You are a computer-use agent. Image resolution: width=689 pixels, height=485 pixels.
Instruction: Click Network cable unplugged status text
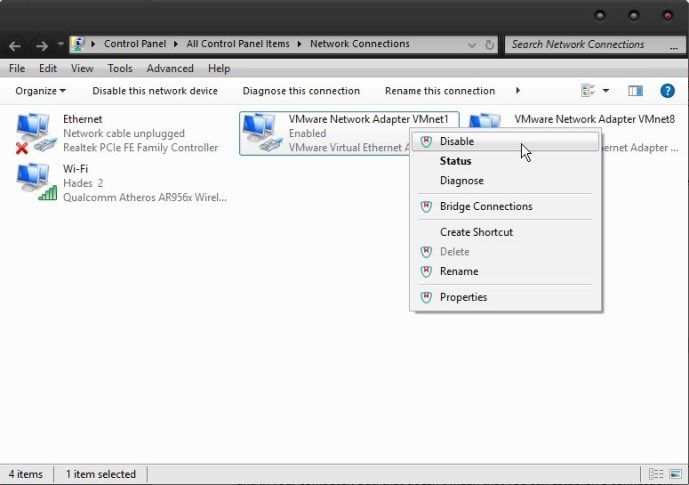124,133
